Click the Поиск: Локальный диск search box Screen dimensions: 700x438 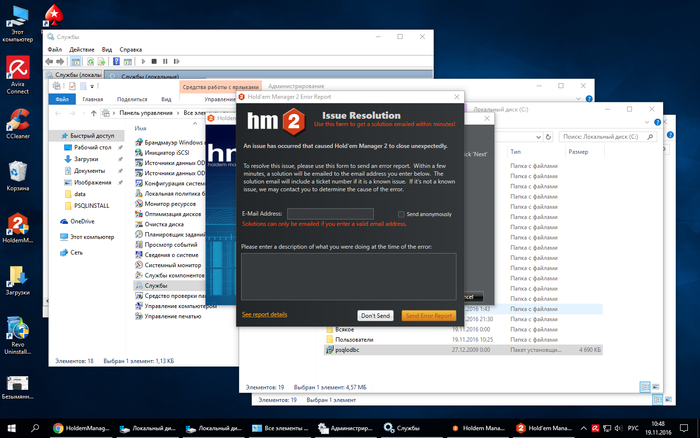[x=608, y=137]
